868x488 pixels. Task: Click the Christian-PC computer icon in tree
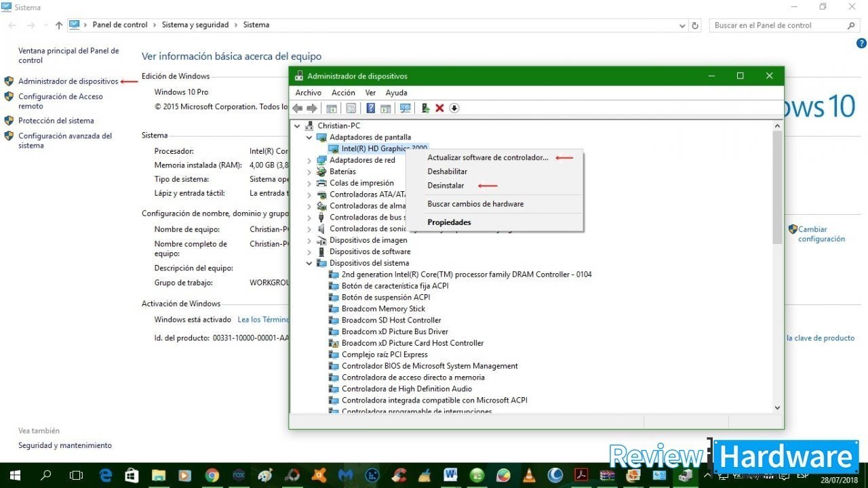click(x=310, y=125)
